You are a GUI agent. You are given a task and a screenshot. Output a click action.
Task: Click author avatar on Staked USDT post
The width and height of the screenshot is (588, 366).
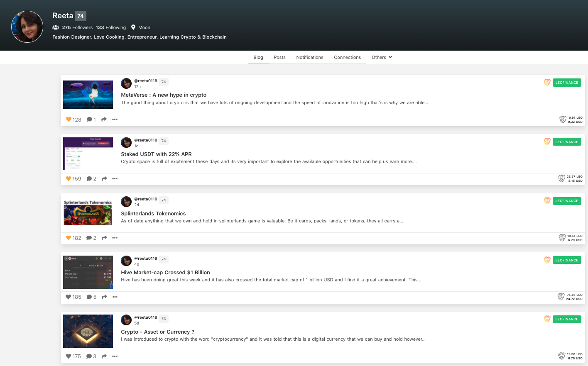tap(126, 143)
